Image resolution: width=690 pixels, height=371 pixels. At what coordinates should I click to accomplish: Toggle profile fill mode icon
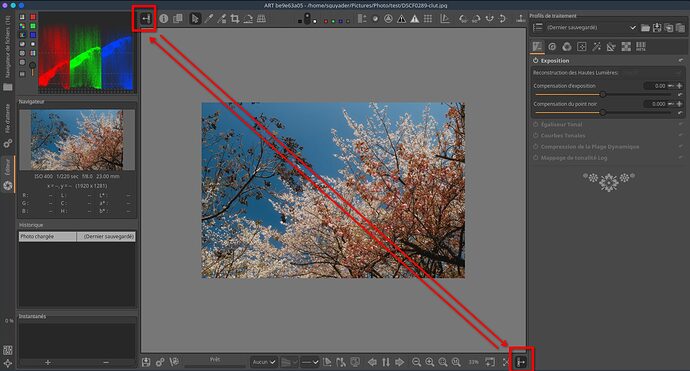pos(537,28)
